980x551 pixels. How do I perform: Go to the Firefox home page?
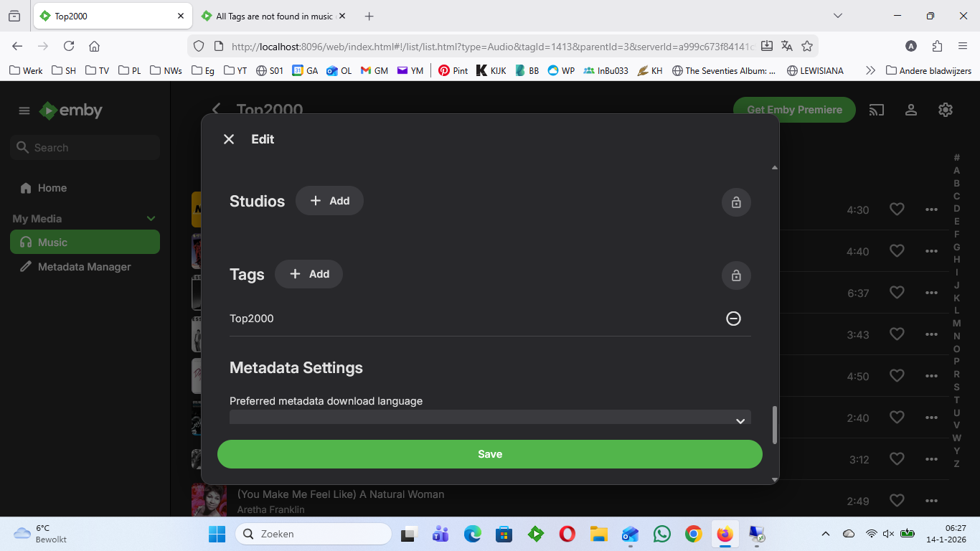94,46
